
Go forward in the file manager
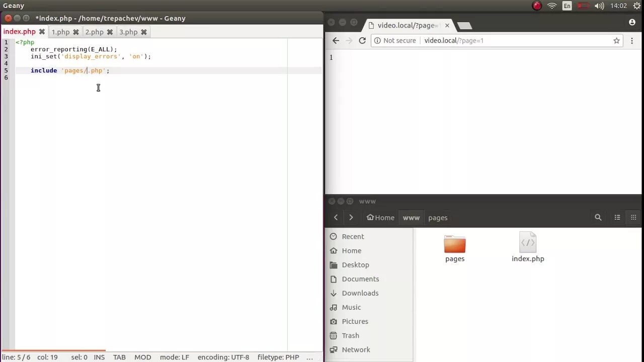[351, 218]
